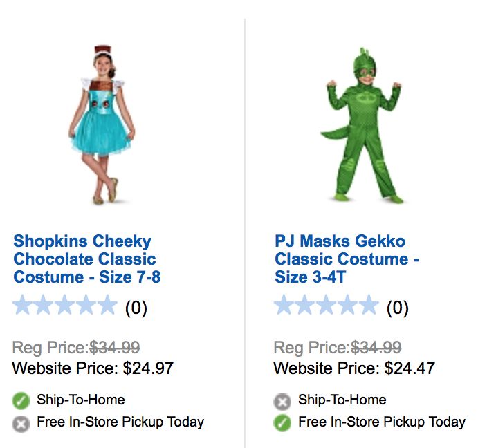Click the PJ Masks Ship-To-Home label
The image size is (487, 448).
click(x=342, y=400)
